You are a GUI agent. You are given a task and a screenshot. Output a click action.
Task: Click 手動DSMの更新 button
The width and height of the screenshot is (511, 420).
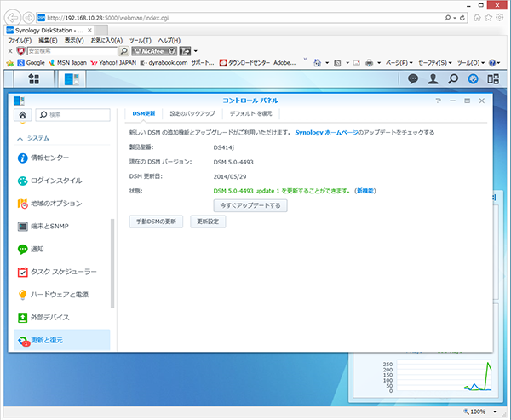156,222
